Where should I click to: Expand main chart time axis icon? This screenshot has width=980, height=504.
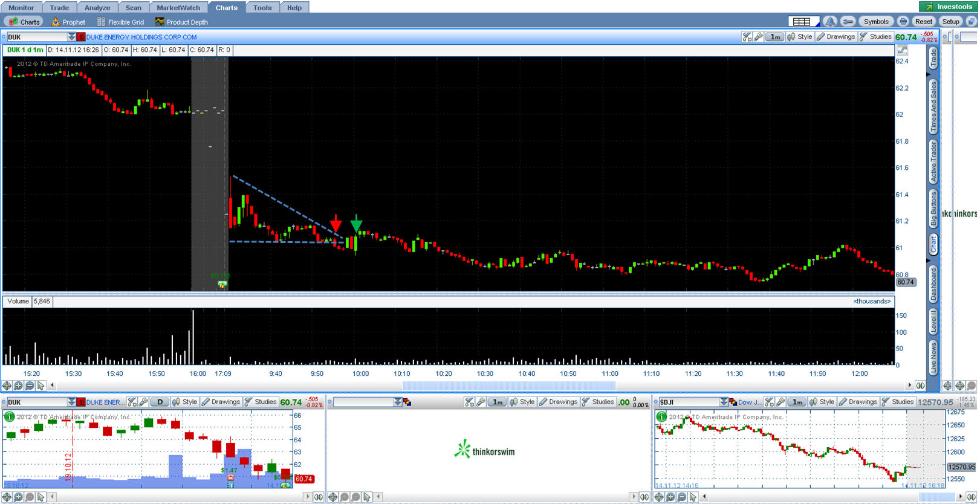[920, 386]
